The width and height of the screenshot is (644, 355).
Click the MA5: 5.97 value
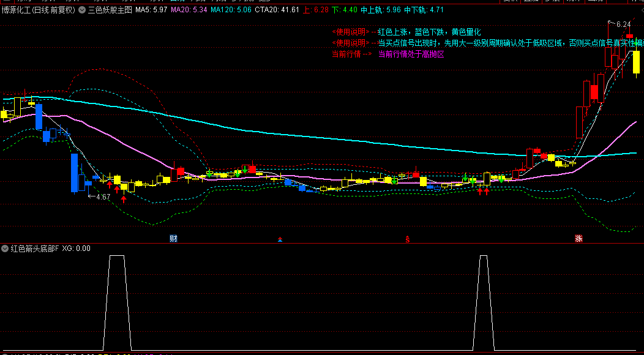(151, 10)
